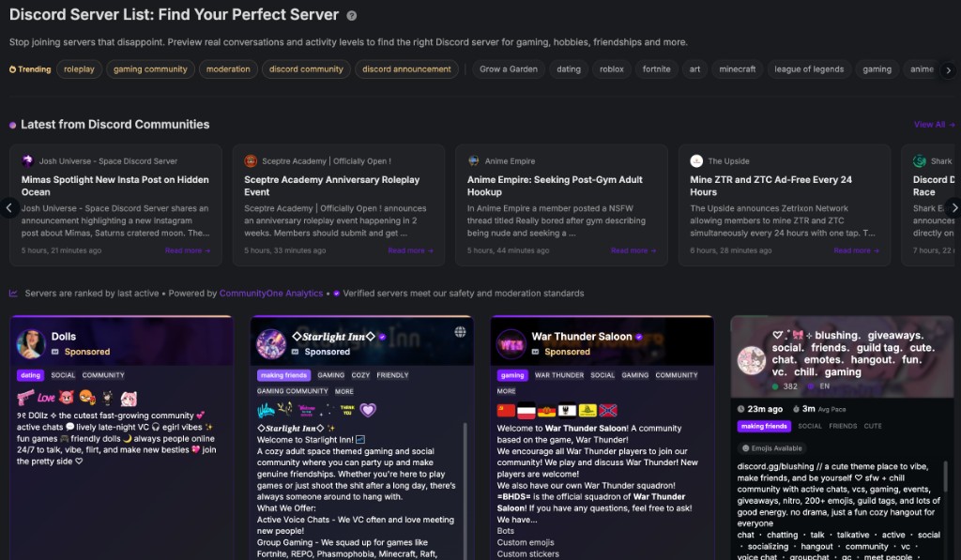Select the minecraft tag chip
Screen dimensions: 961x560
point(738,69)
